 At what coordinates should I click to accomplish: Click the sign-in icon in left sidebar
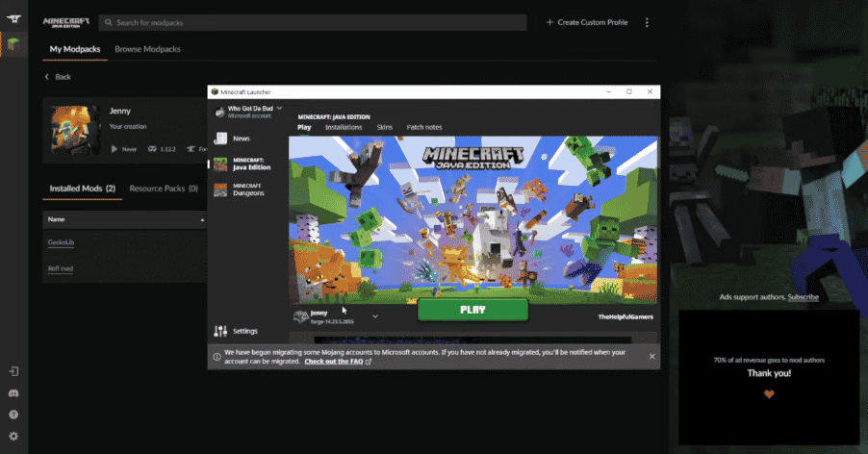point(13,371)
